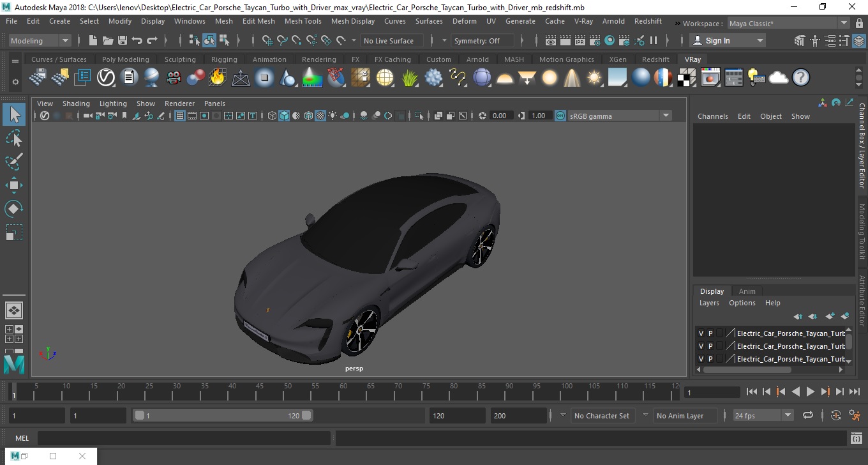Play the animation forwards

coord(810,392)
